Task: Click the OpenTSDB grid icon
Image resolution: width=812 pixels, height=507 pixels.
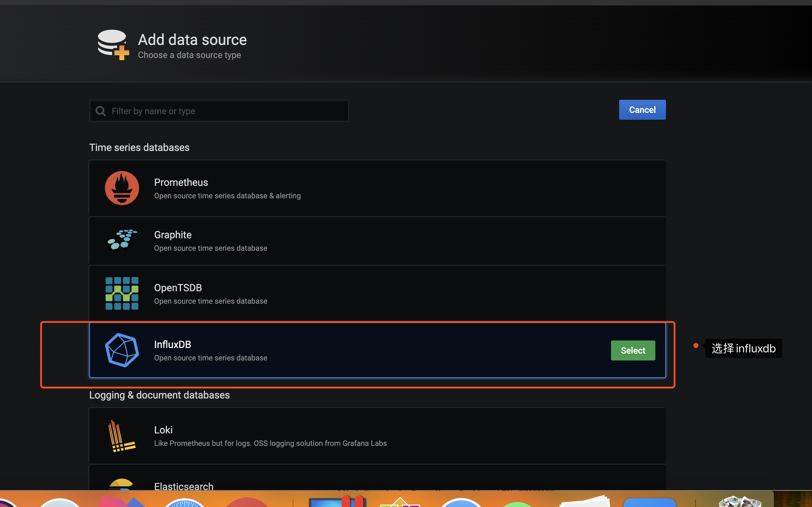Action: click(x=121, y=293)
